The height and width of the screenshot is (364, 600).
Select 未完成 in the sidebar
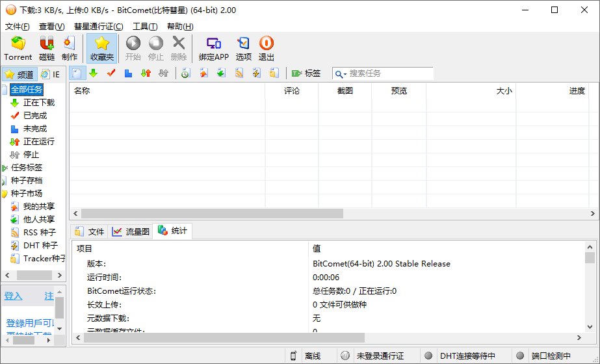[35, 129]
